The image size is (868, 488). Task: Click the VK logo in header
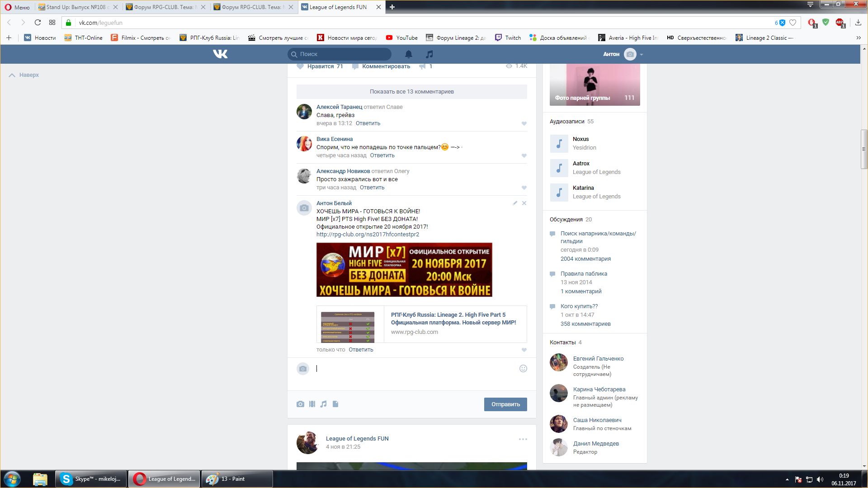pos(220,54)
